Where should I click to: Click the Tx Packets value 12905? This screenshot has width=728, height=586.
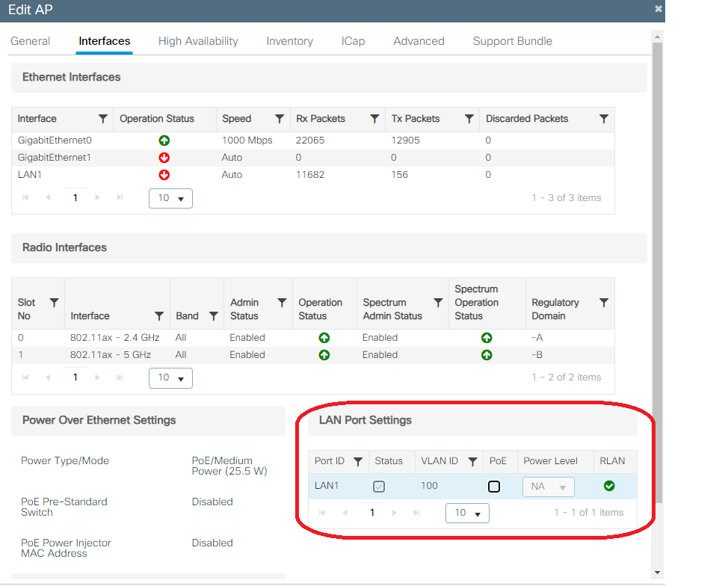tap(405, 141)
